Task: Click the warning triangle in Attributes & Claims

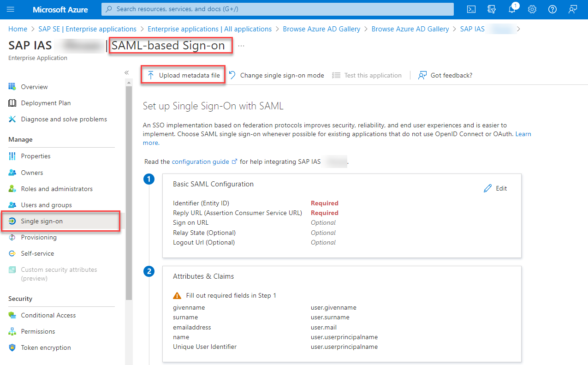Action: pyautogui.click(x=177, y=296)
